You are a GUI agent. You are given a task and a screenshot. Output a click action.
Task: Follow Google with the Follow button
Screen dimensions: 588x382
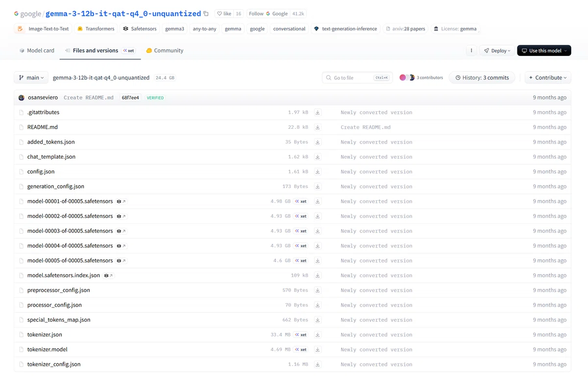[268, 14]
